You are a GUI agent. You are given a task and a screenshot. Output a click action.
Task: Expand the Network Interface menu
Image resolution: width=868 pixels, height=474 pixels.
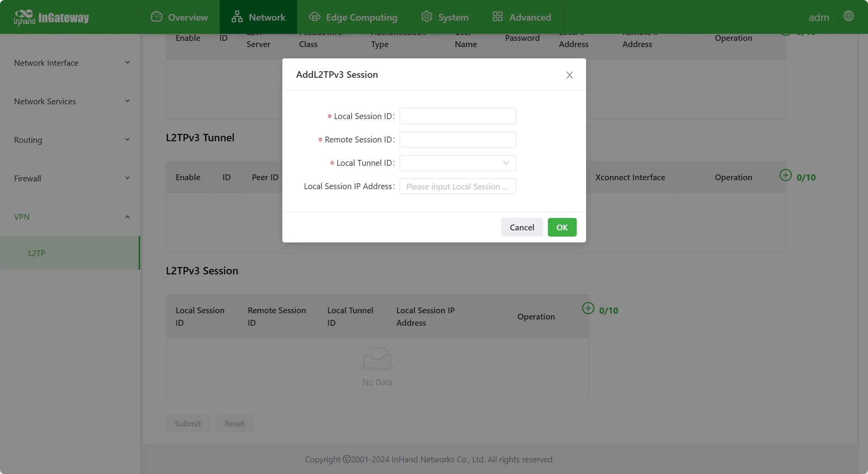(x=71, y=63)
